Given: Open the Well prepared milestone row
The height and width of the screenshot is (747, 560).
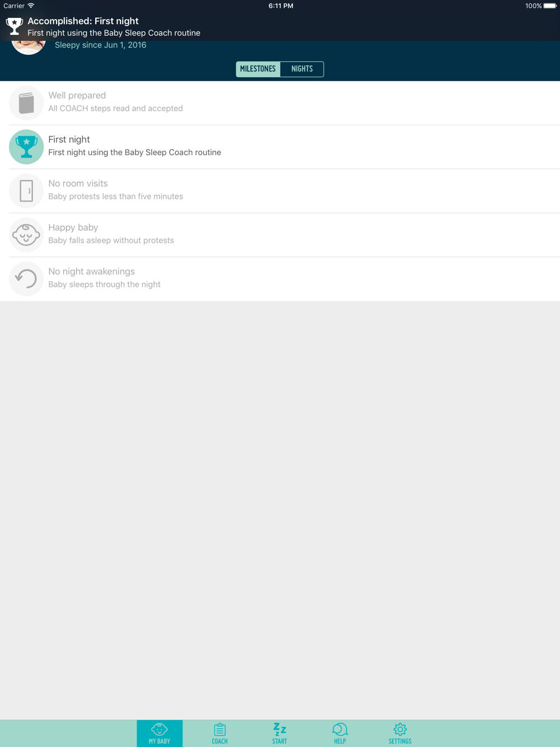Looking at the screenshot, I should 280,103.
